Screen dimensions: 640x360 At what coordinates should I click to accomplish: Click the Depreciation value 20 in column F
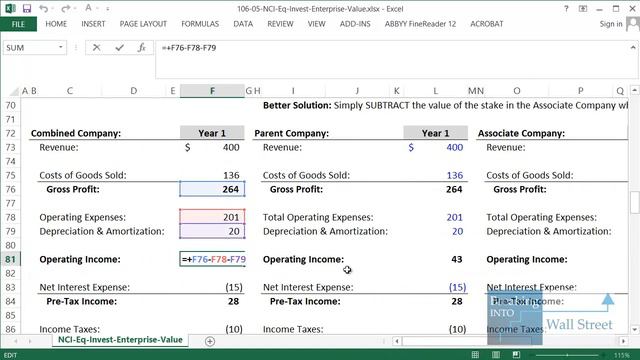point(212,231)
